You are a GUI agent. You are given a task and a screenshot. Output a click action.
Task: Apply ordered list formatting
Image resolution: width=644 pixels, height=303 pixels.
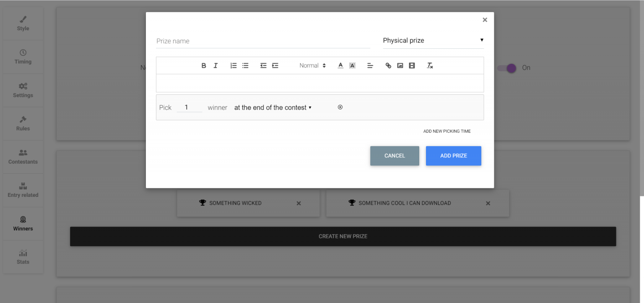coord(234,65)
